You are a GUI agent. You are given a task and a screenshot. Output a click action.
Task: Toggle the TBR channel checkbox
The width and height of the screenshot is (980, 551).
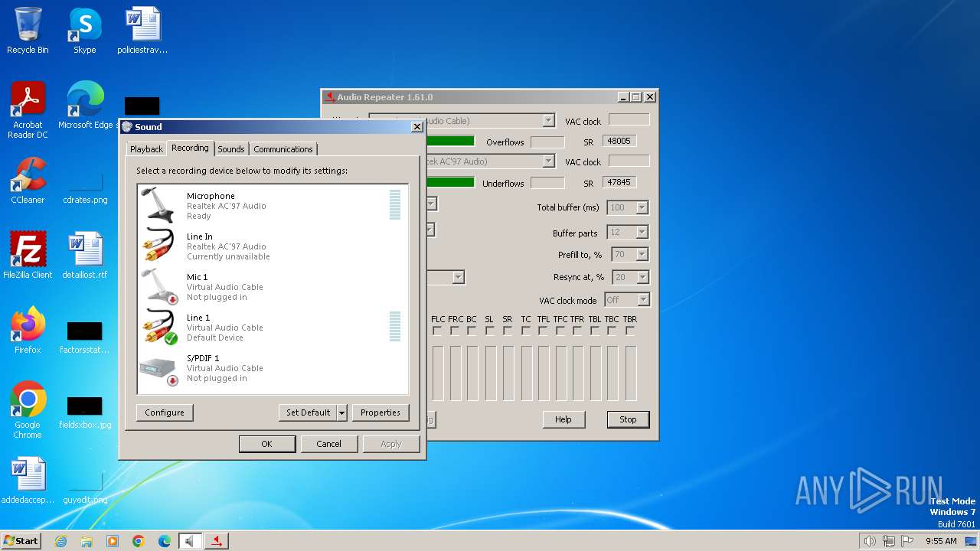[x=629, y=331]
